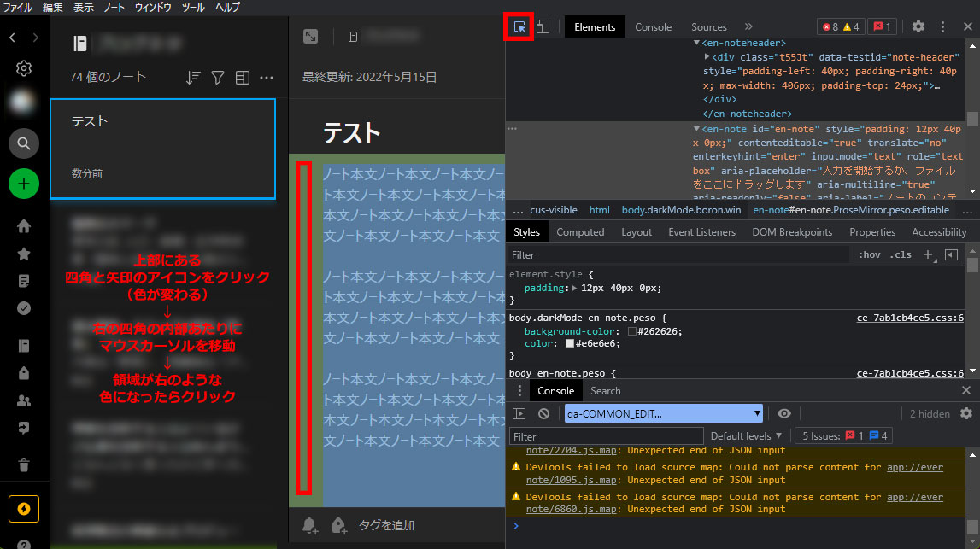Click the add reminder bell icon

pos(309,525)
